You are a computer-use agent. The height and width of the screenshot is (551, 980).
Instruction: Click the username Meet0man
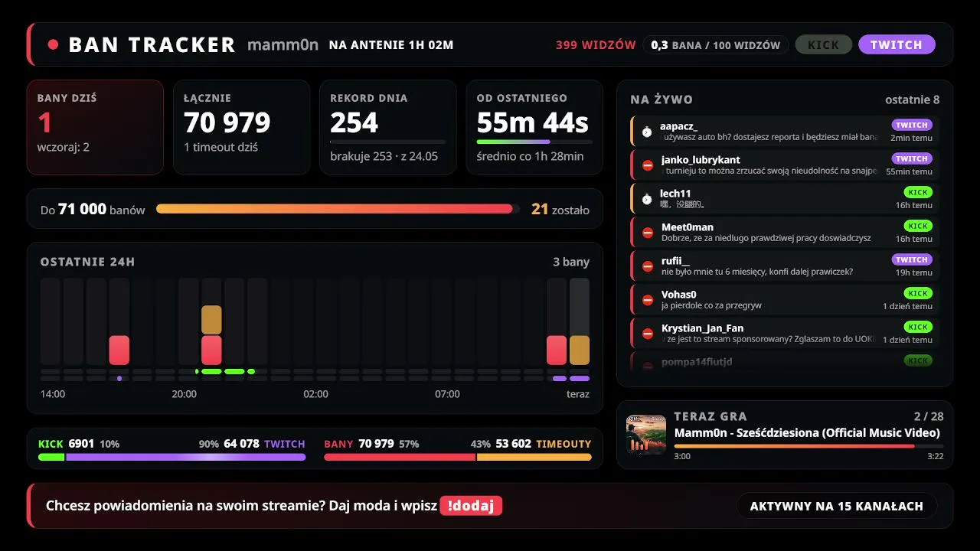pos(688,227)
